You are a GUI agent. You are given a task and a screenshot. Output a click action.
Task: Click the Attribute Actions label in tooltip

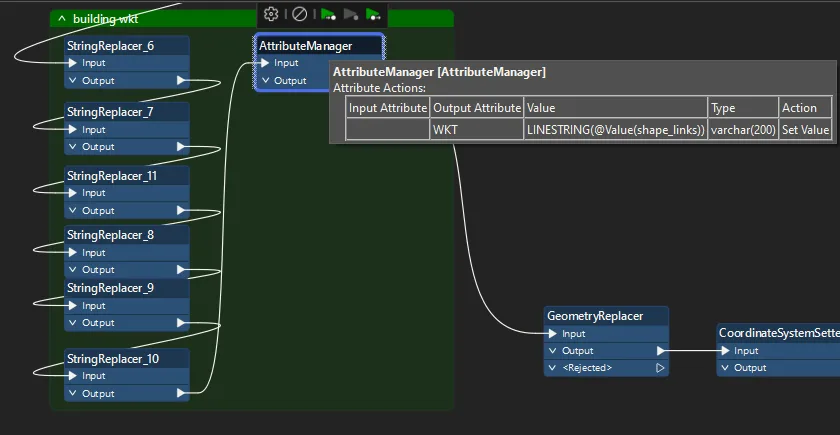point(379,88)
